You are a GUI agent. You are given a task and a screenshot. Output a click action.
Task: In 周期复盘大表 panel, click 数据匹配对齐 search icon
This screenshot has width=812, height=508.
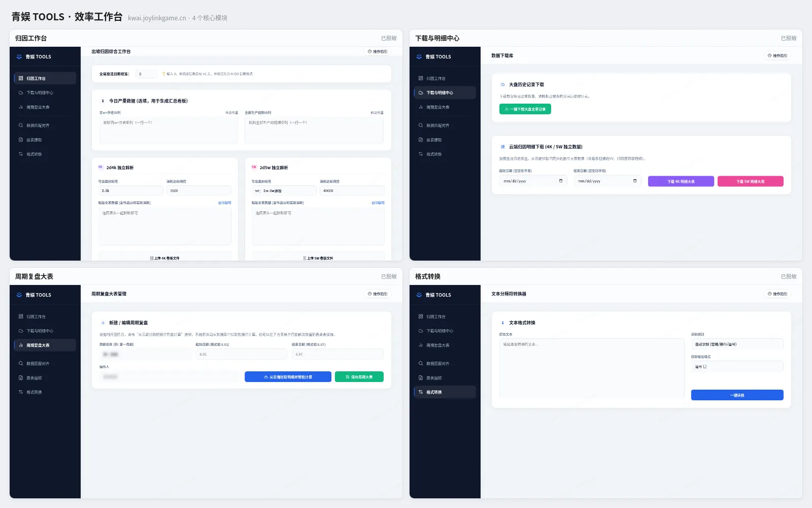pyautogui.click(x=21, y=364)
